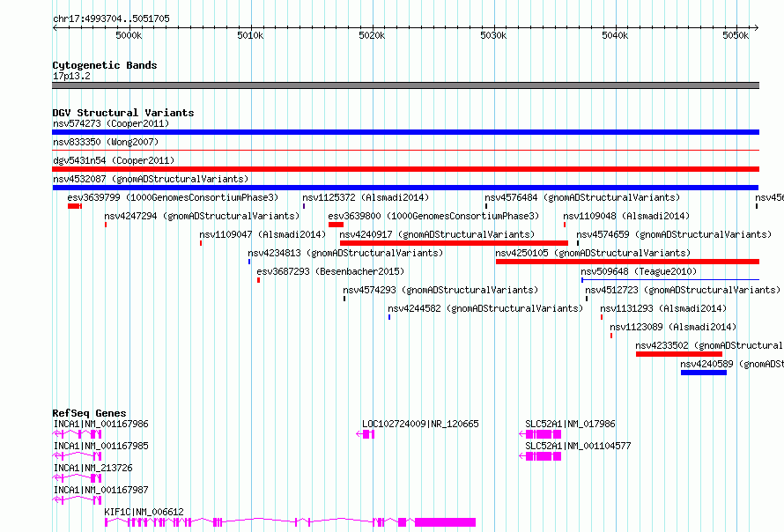Click the esv3639799 (1000GenomesConsortiumPhase3) label
784x532 pixels.
(173, 197)
